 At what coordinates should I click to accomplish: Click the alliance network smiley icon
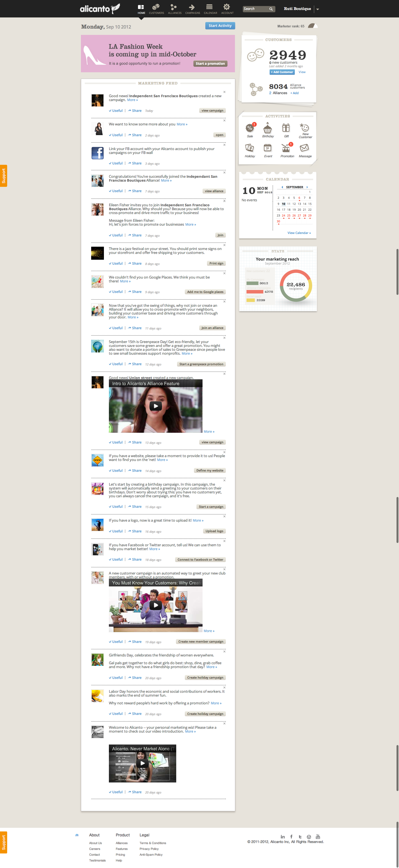pyautogui.click(x=256, y=89)
